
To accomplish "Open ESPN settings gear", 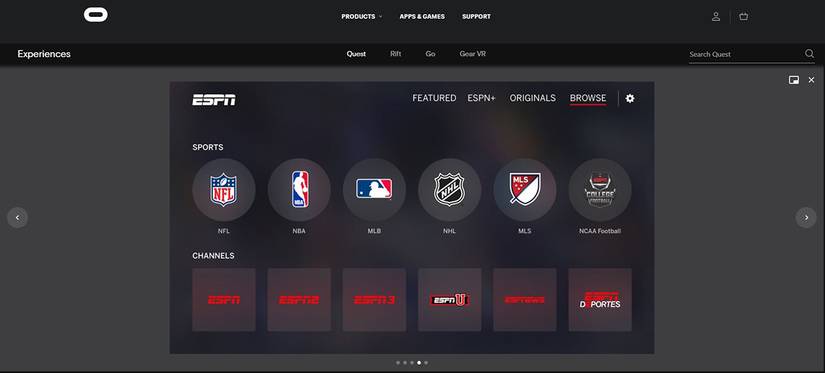I will pyautogui.click(x=630, y=98).
